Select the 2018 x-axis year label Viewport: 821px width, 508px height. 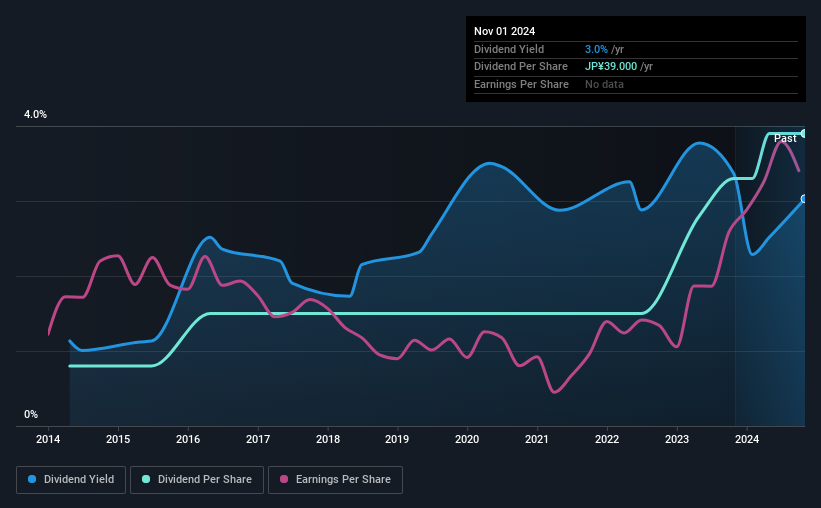327,439
